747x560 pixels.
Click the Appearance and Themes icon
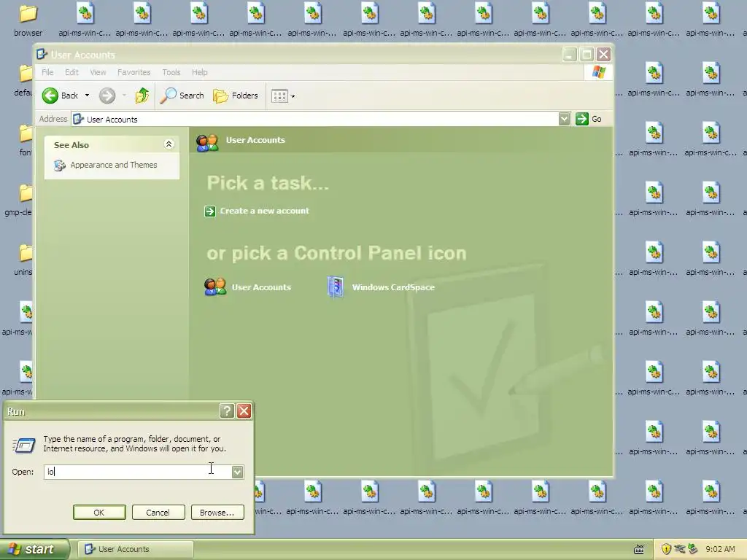coord(60,166)
